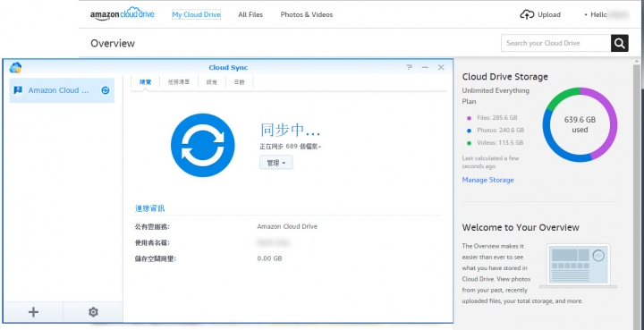Switch to the 任務清單 tab
This screenshot has width=644, height=330.
coord(179,82)
